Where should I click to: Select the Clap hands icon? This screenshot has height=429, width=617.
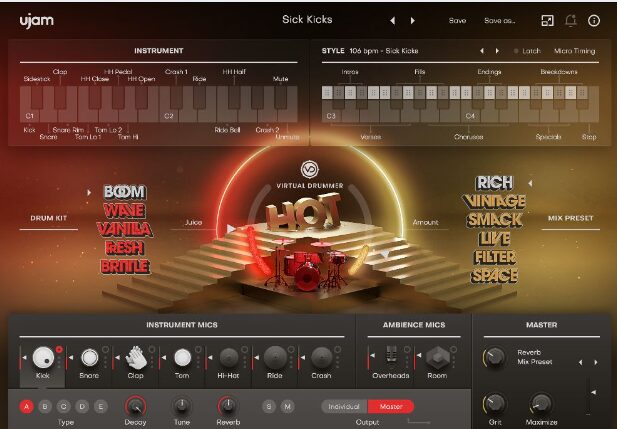(x=136, y=358)
